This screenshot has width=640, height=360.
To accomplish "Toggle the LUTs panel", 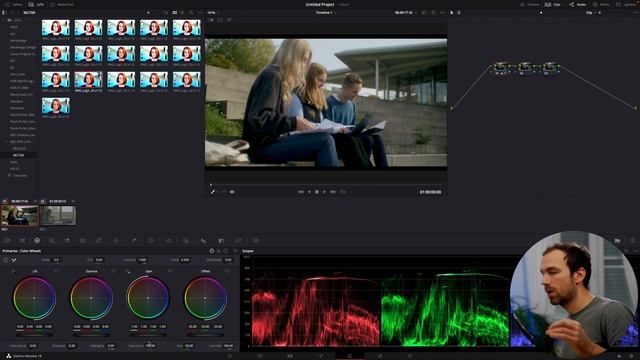I will point(36,4).
